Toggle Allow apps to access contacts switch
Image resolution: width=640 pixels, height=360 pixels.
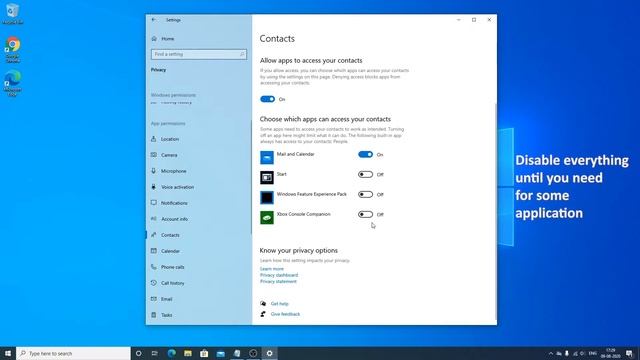click(x=267, y=99)
